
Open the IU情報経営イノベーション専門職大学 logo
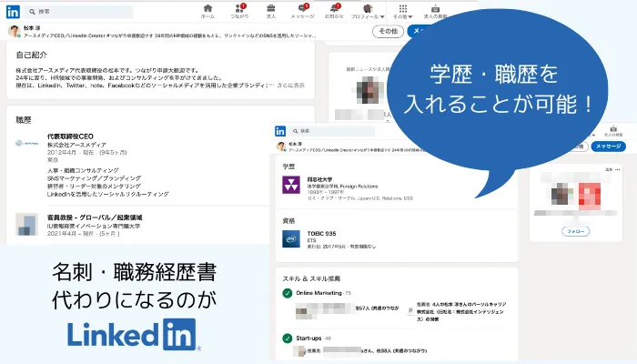pos(26,224)
